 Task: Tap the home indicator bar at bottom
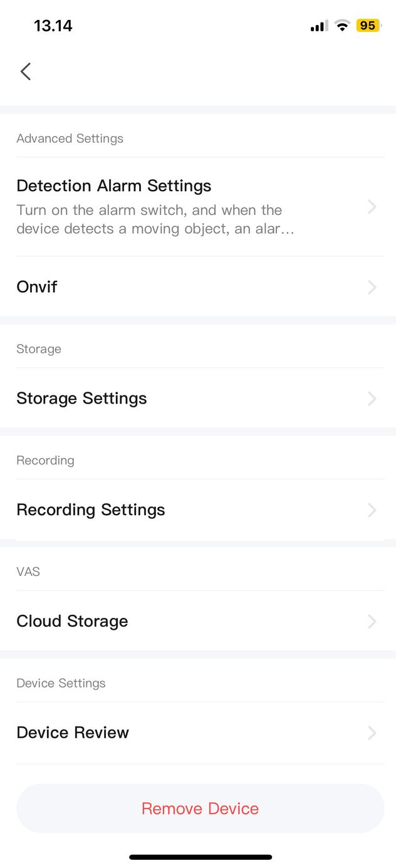[x=200, y=857]
